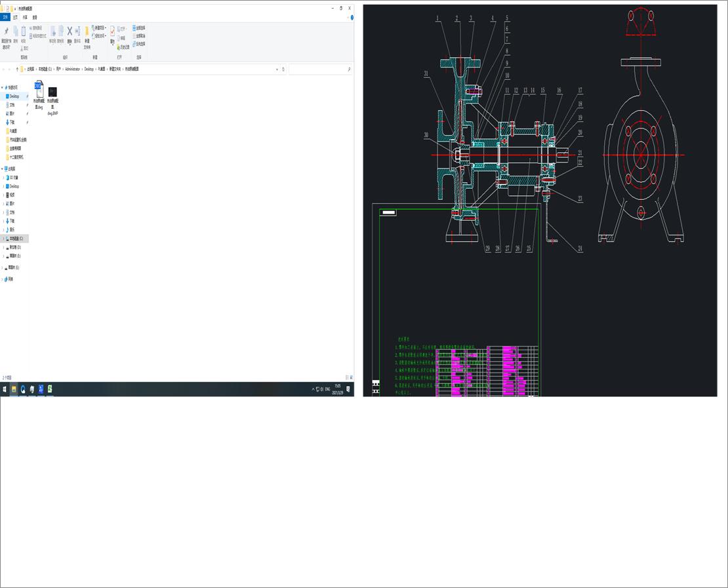This screenshot has width=728, height=588.
Task: Select the Copy icon on the Home ribbon
Action: tap(16, 31)
